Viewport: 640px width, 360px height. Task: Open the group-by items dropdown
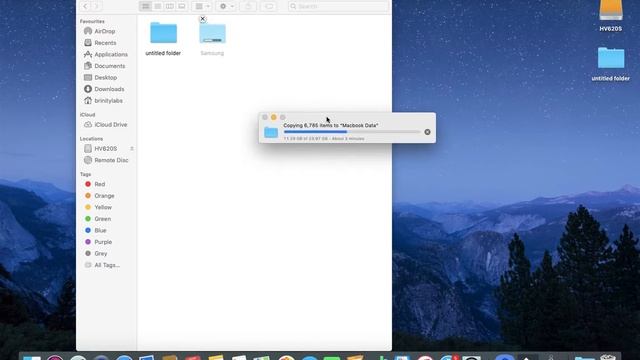click(x=202, y=6)
